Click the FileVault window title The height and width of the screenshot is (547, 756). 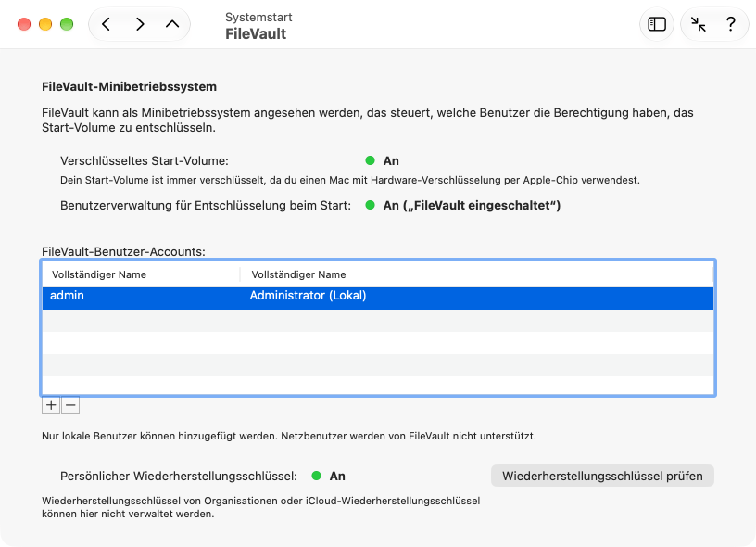point(256,33)
